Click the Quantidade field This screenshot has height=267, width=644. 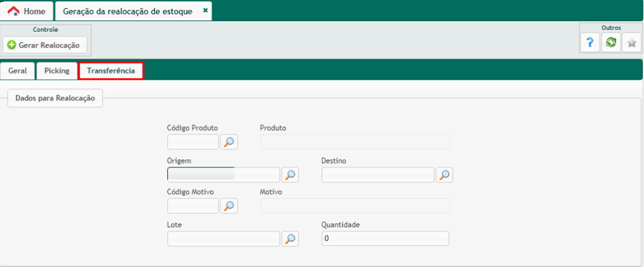[x=385, y=238]
